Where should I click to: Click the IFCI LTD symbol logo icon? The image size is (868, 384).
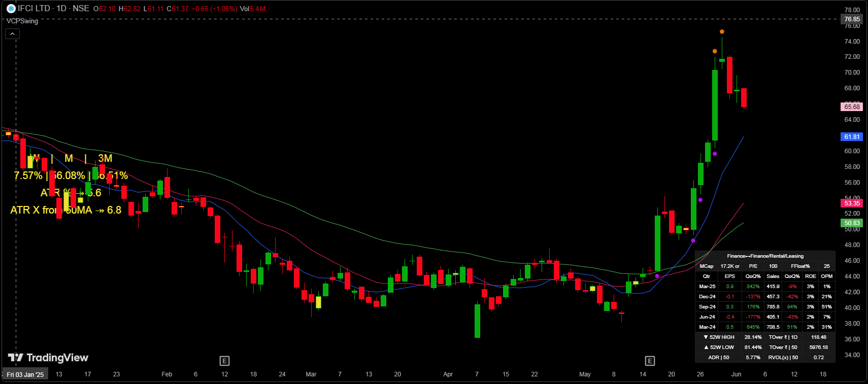point(11,8)
